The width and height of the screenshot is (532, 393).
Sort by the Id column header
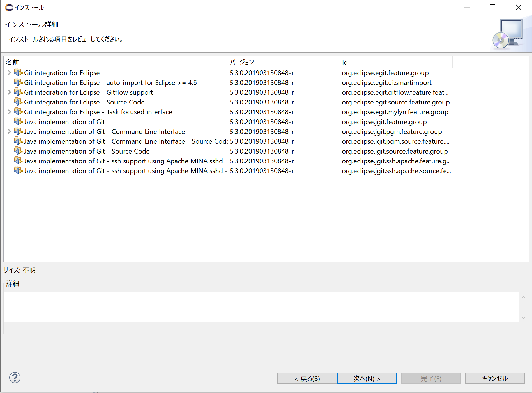(396, 62)
